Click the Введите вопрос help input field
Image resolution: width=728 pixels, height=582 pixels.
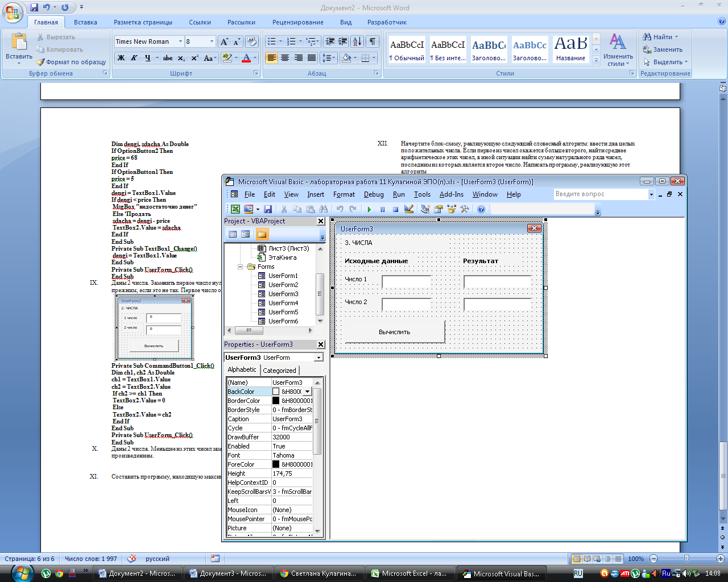601,194
